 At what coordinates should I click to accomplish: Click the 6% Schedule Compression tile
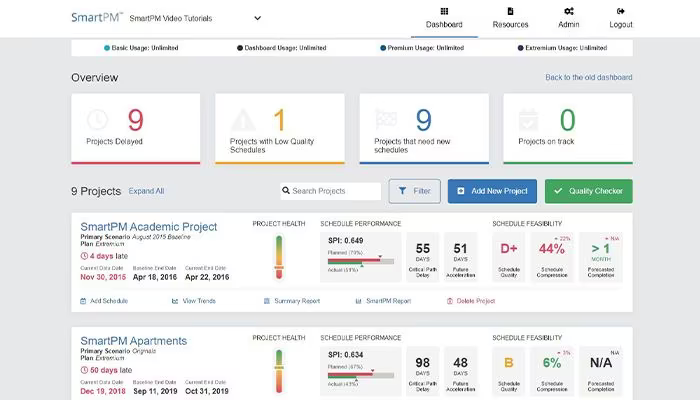pos(552,371)
